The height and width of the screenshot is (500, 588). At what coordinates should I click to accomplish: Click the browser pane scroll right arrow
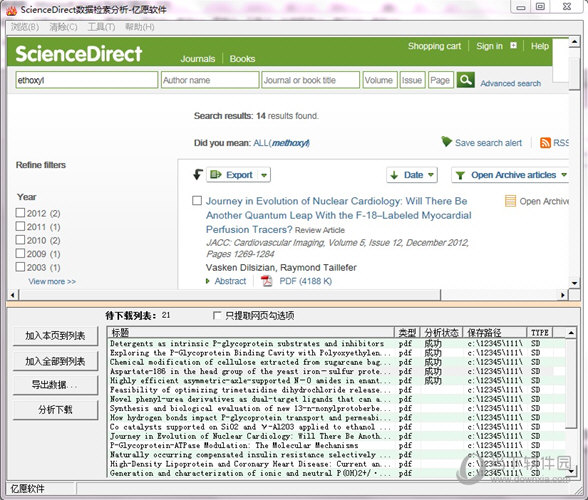(563, 295)
